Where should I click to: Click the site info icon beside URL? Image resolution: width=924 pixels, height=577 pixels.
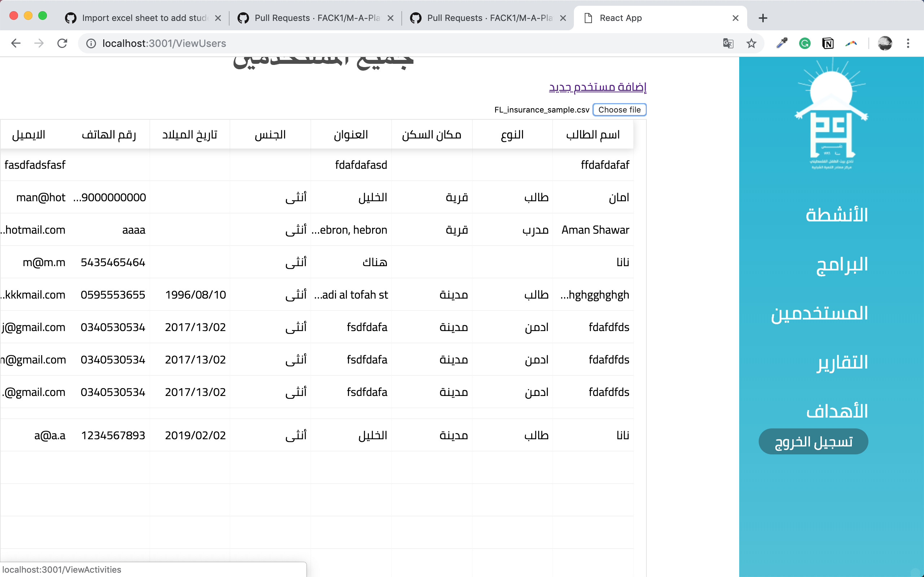(91, 44)
